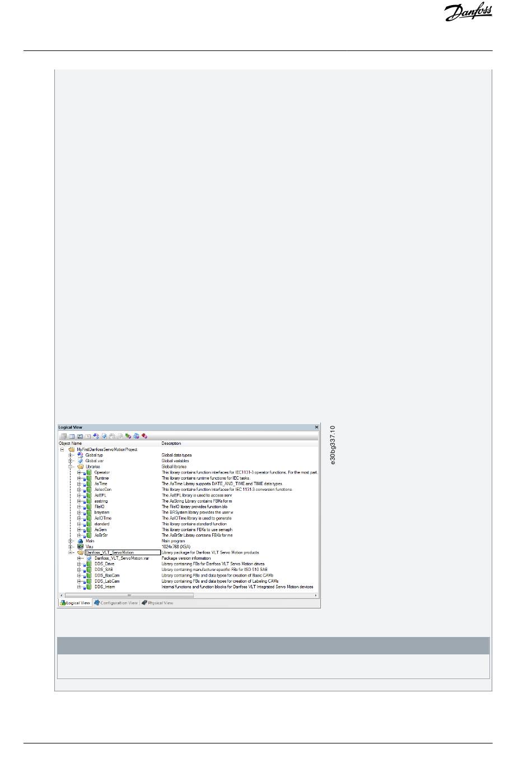Click the Visu visualization icon
Image resolution: width=532 pixels, height=767 pixels.
pyautogui.click(x=80, y=547)
